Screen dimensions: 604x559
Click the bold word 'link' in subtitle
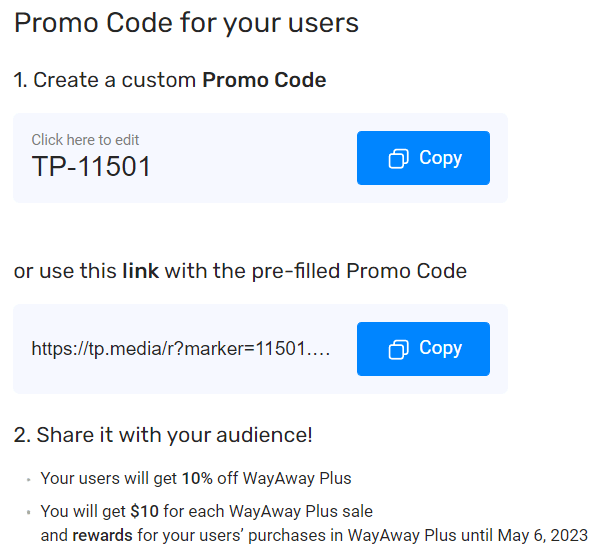coord(140,271)
